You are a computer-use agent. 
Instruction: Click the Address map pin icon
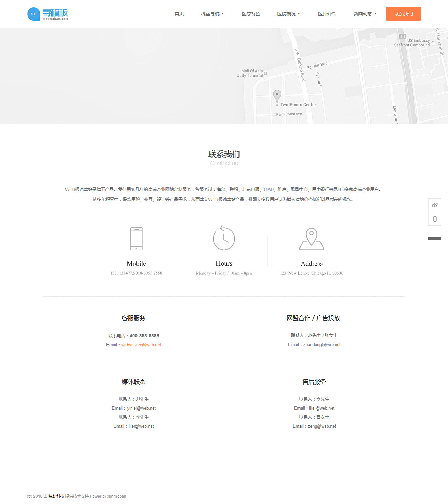click(x=312, y=239)
